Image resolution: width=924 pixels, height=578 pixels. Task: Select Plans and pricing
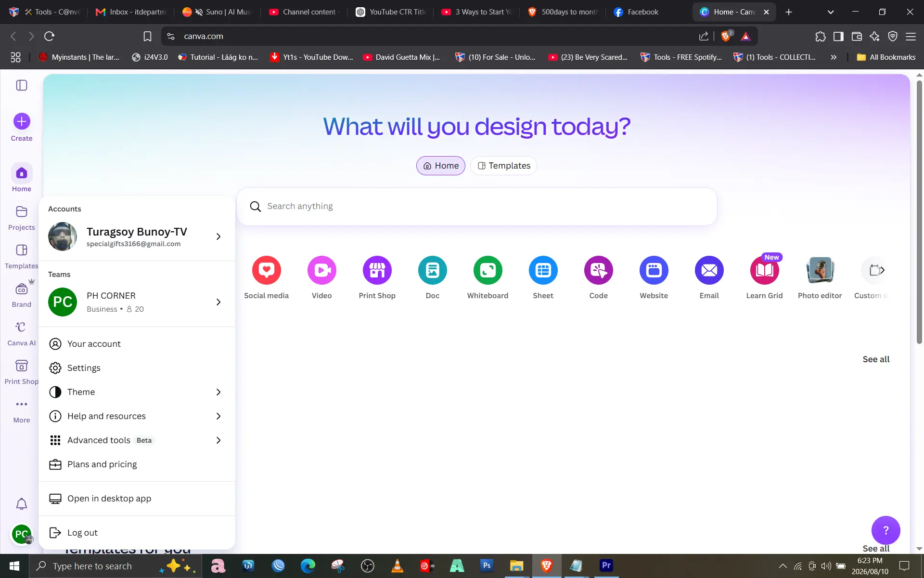point(137,464)
